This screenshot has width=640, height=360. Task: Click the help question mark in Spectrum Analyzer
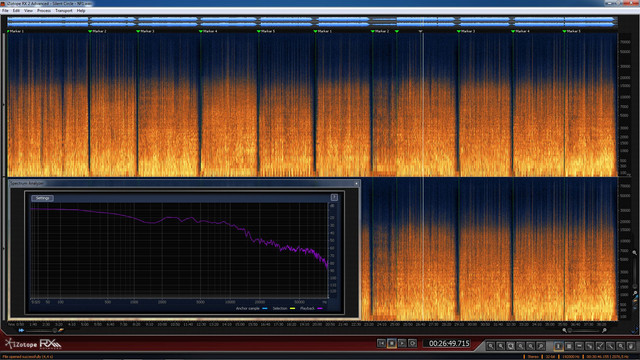334,198
